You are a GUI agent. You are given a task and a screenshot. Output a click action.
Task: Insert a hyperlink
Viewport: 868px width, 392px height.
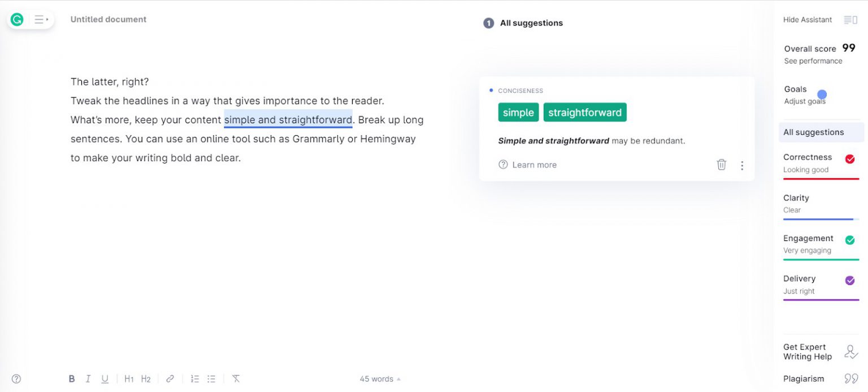pos(170,378)
